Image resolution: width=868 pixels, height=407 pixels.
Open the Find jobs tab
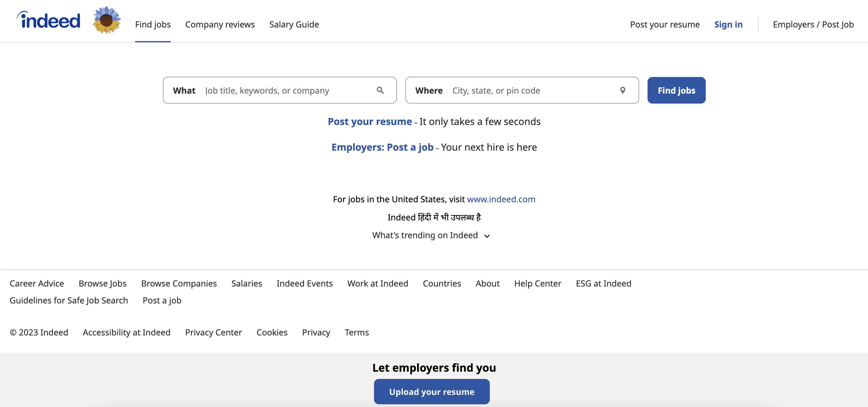tap(153, 24)
